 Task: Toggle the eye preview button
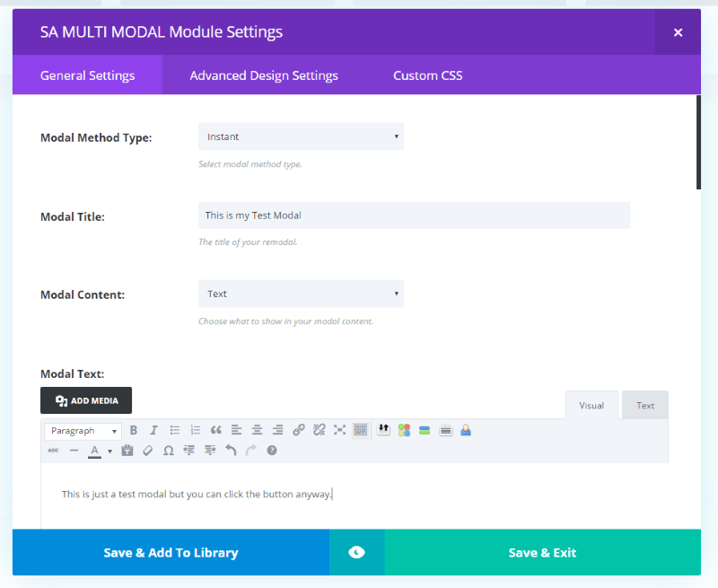356,552
